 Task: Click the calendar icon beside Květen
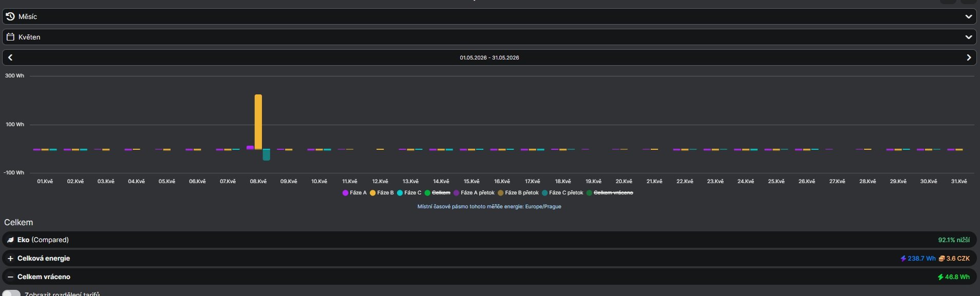pos(10,37)
